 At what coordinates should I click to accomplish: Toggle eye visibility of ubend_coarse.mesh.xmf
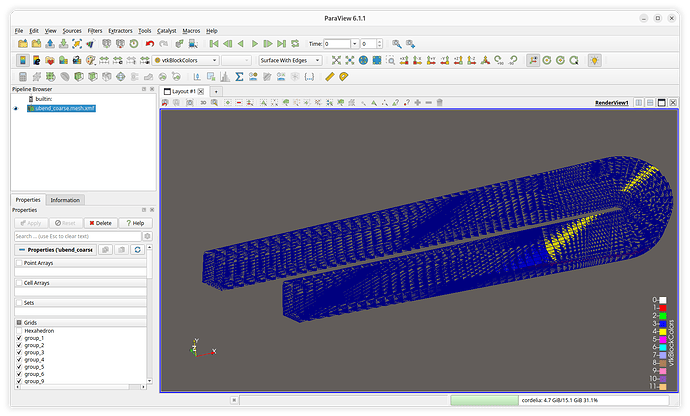pyautogui.click(x=16, y=108)
